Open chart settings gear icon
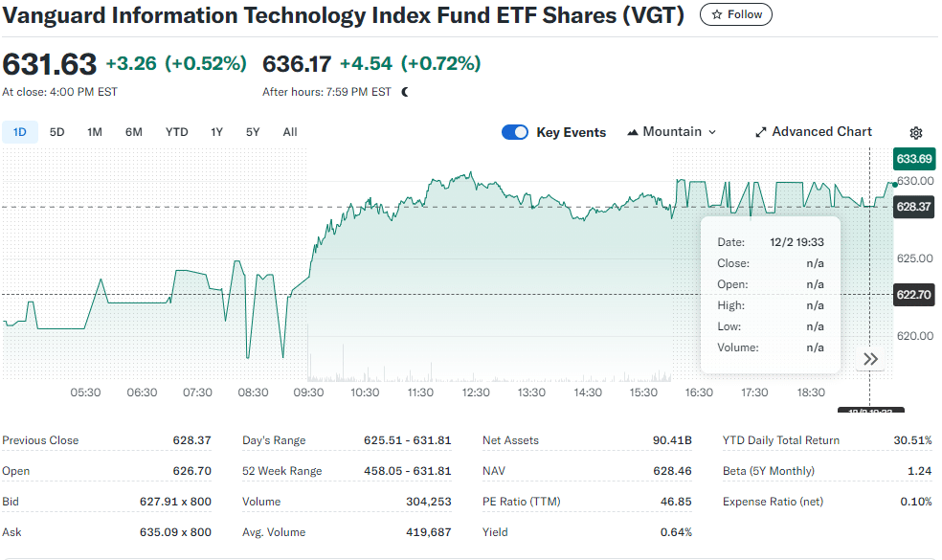Image resolution: width=942 pixels, height=560 pixels. pos(915,133)
